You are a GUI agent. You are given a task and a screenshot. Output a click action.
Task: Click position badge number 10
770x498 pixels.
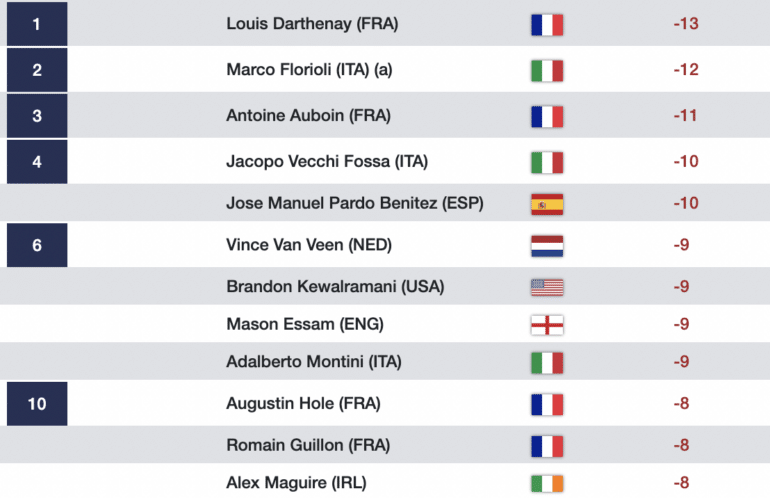pyautogui.click(x=37, y=404)
